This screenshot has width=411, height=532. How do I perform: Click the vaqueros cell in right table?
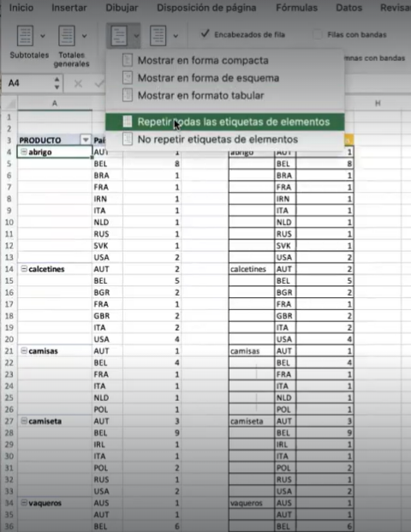click(x=252, y=503)
